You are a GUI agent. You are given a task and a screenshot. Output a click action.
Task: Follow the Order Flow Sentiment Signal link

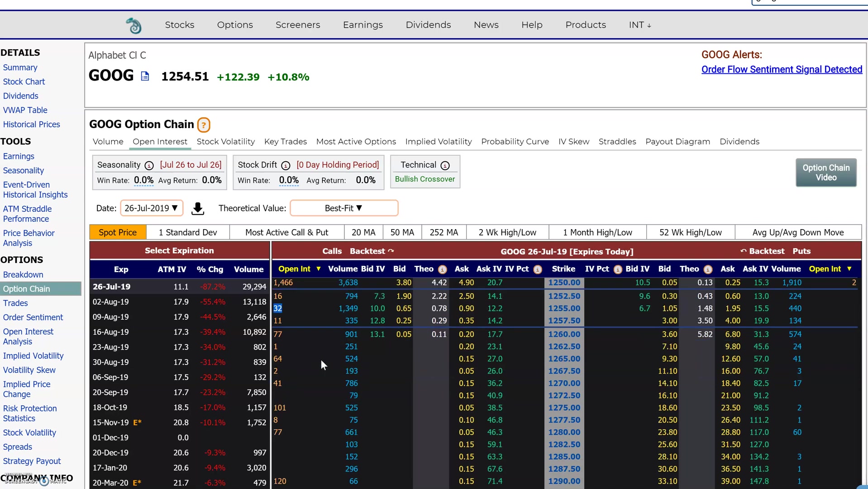pyautogui.click(x=781, y=69)
